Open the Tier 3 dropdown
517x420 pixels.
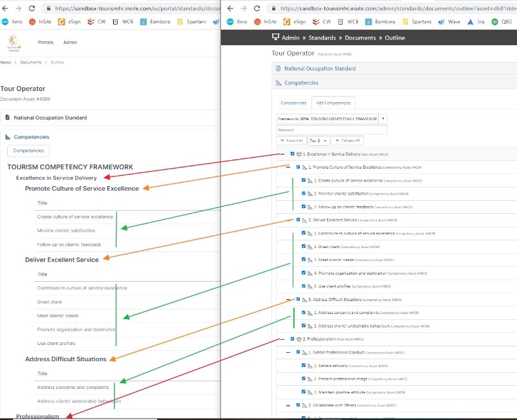(319, 140)
